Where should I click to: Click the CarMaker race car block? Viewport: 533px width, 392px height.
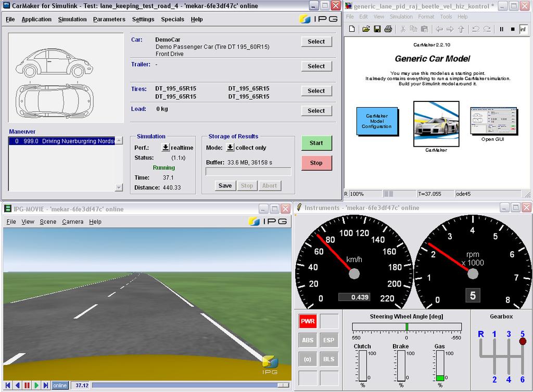tap(436, 124)
